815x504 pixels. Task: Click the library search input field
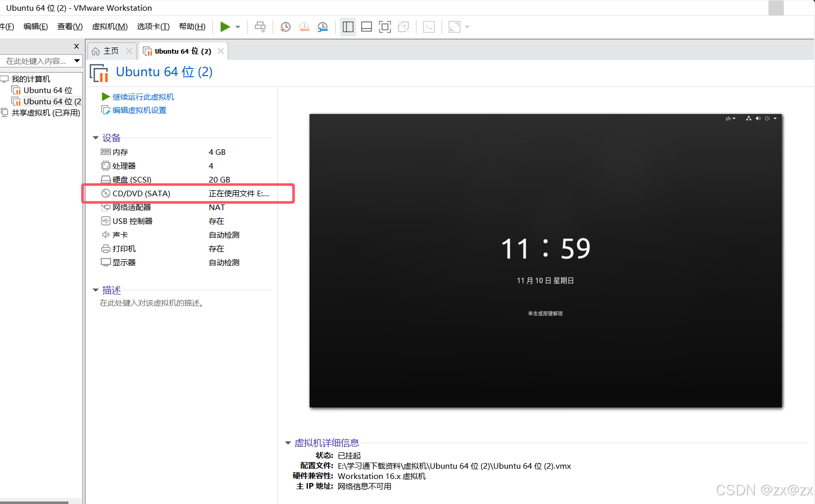pyautogui.click(x=36, y=61)
